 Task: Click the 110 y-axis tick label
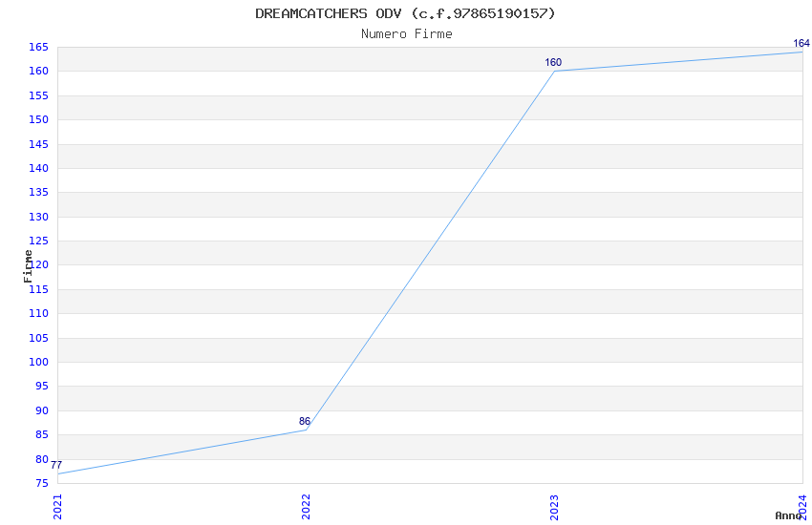pos(39,314)
